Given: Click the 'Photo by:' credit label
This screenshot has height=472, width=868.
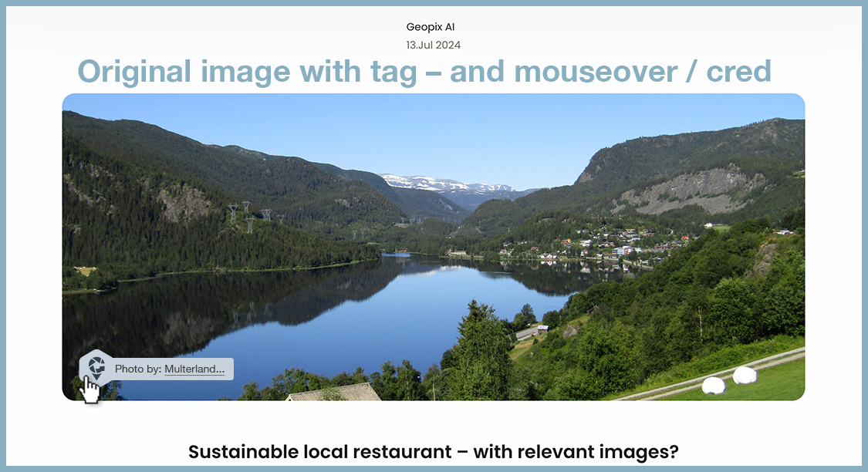Looking at the screenshot, I should click(x=138, y=369).
